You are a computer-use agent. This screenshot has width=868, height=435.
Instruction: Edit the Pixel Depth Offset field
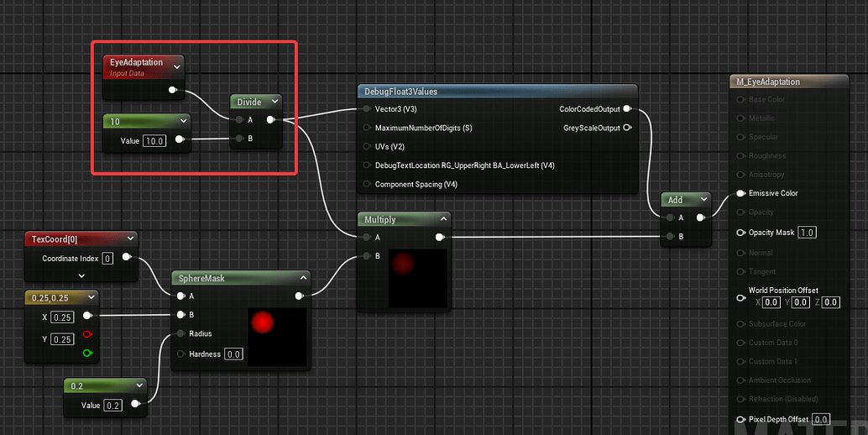tap(821, 420)
